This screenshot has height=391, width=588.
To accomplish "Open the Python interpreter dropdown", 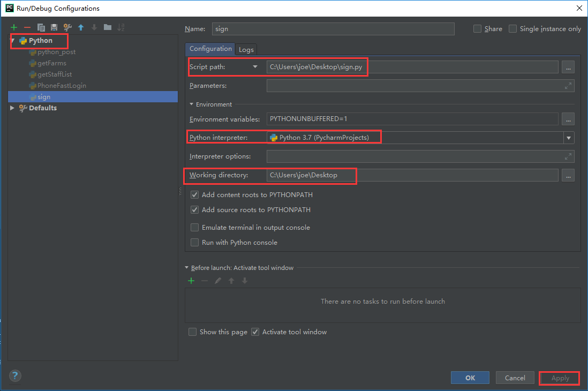I will coord(569,138).
